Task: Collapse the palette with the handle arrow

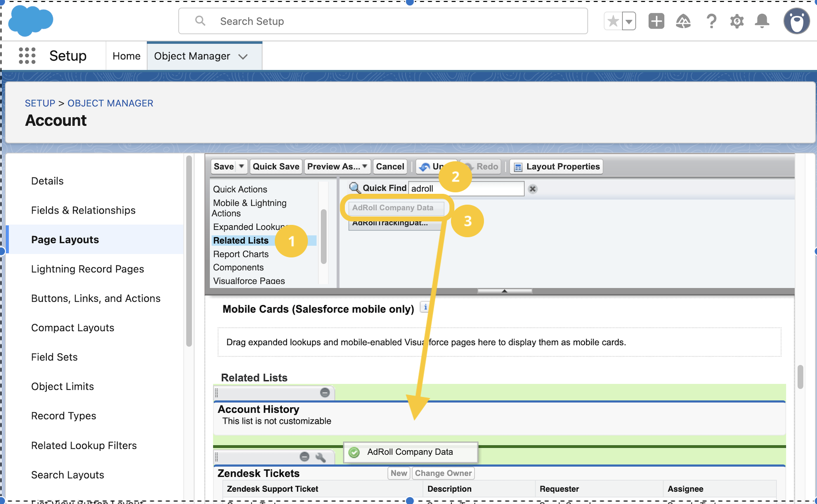Action: tap(504, 291)
